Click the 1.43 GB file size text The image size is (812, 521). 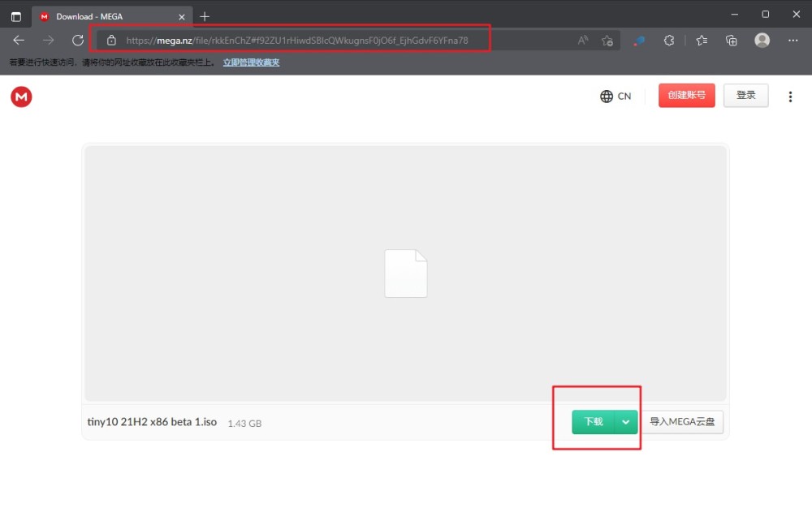point(244,424)
